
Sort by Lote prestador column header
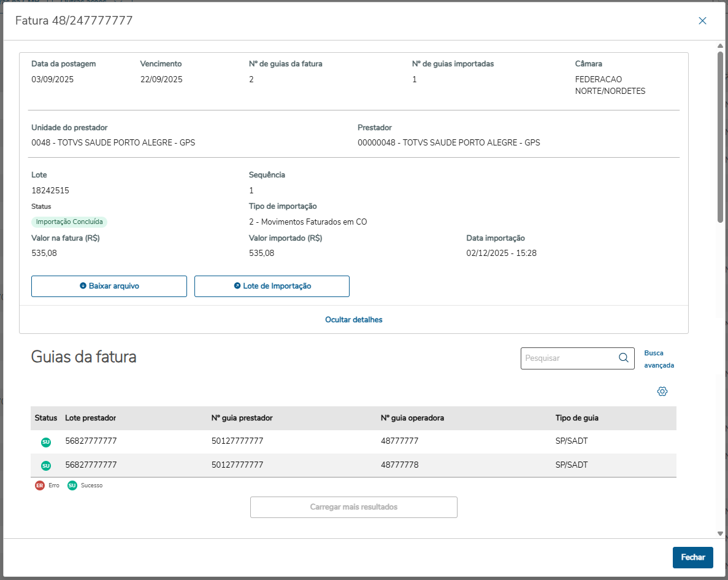[91, 418]
